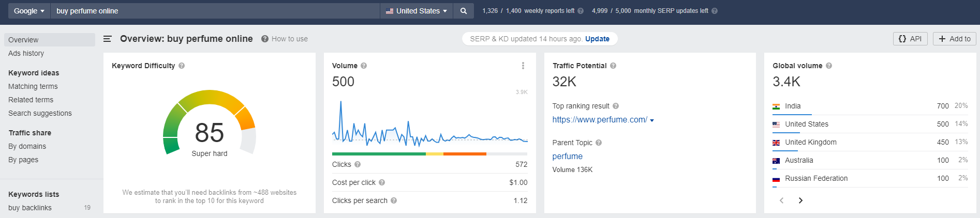Open Matching terms in sidebar
980x218 pixels.
pyautogui.click(x=33, y=86)
